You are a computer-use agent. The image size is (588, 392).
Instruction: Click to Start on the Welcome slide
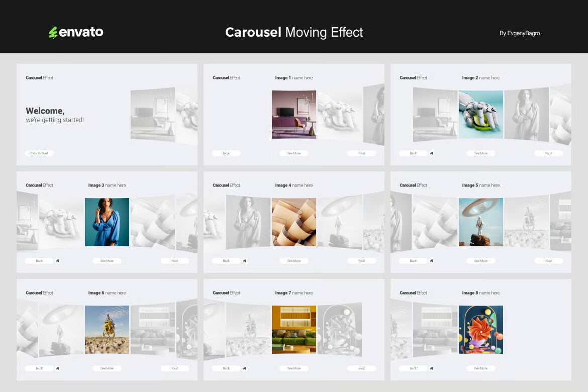pyautogui.click(x=39, y=153)
